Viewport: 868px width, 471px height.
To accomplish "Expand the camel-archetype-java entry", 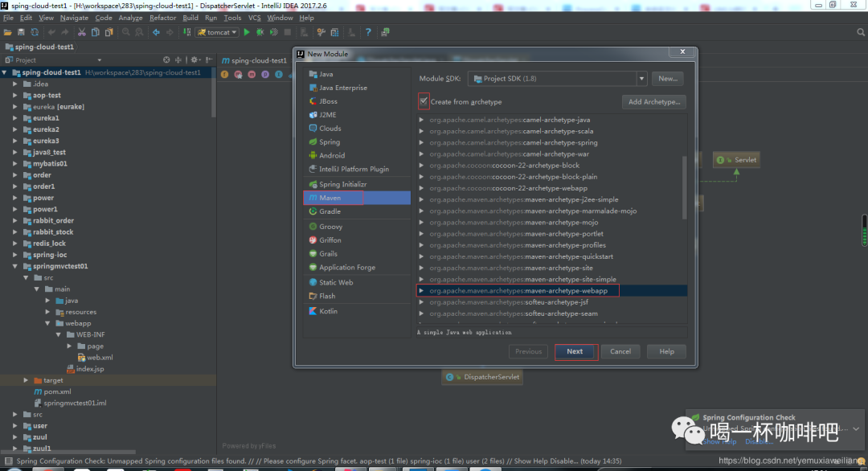I will coord(421,120).
